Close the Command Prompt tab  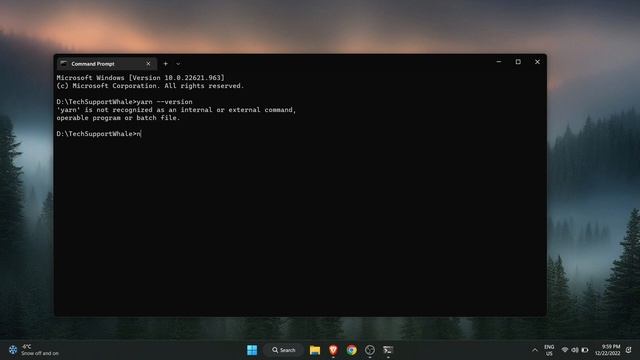click(149, 64)
